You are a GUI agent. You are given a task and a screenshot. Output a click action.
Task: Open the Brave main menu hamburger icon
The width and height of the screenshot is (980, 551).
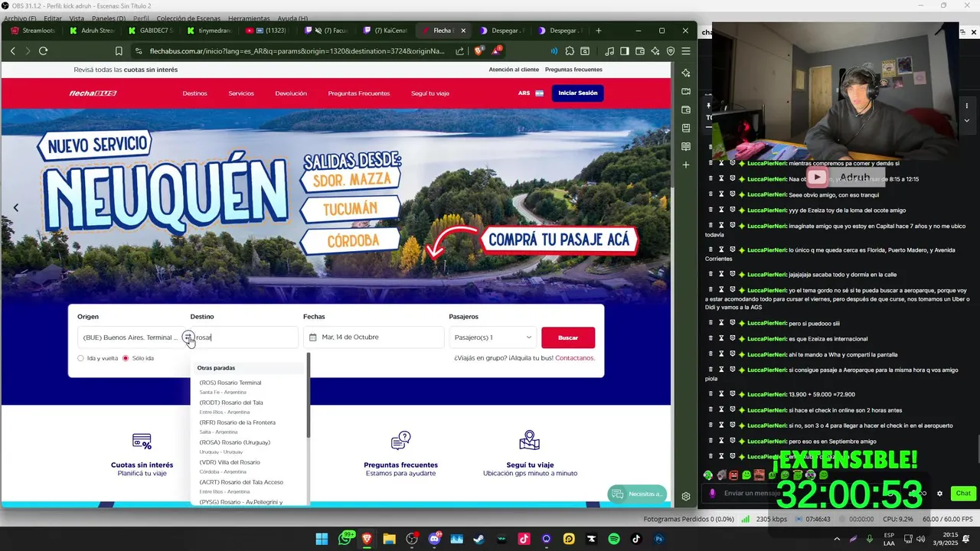tap(686, 51)
